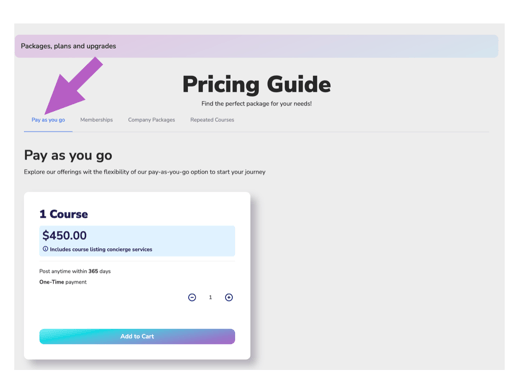The image size is (529, 388).
Task: Click the Find the perfect package subtitle
Action: pyautogui.click(x=256, y=104)
